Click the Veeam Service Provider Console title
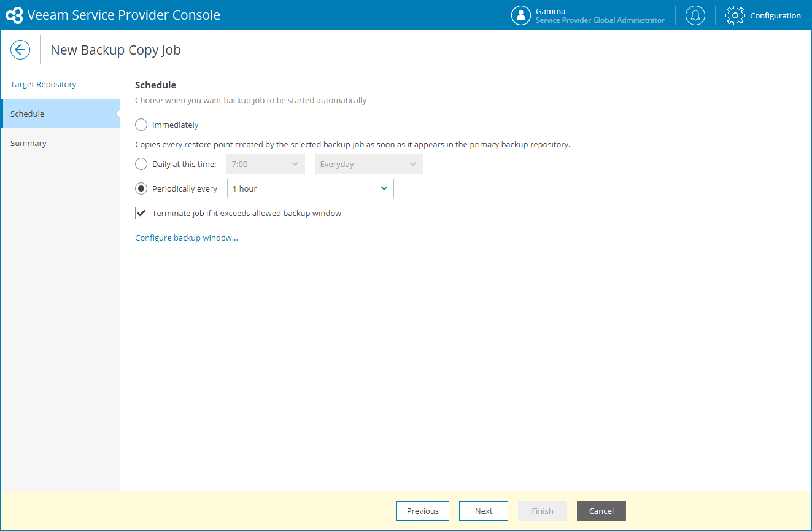Viewport: 812px width, 531px height. (x=124, y=15)
